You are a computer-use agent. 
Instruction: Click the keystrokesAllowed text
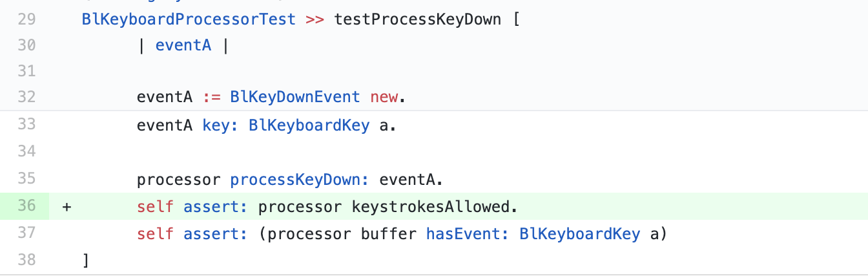435,207
